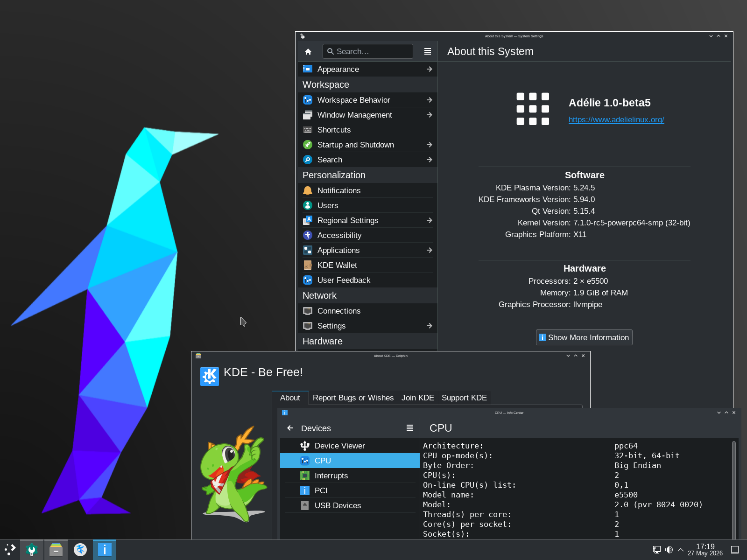Expand the Applications category arrow
This screenshot has width=747, height=560.
click(x=430, y=250)
